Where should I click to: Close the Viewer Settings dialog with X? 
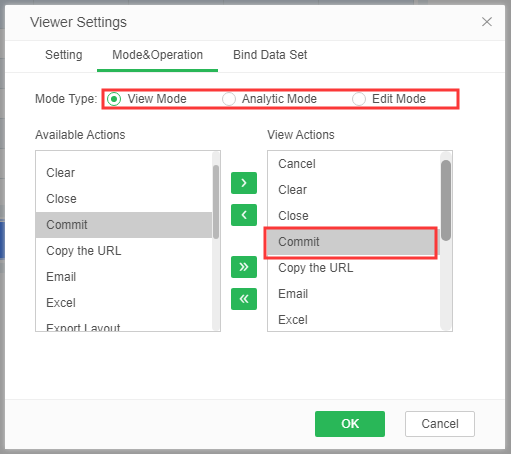coord(487,22)
